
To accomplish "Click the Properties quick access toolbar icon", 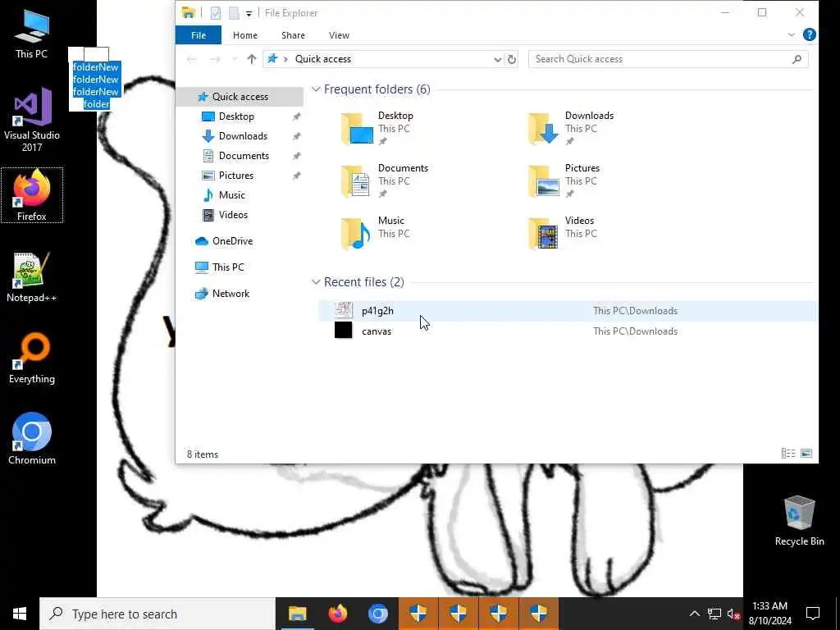I will pos(216,13).
